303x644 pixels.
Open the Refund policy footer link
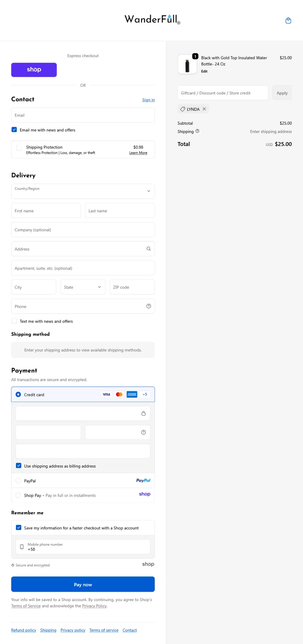24,630
